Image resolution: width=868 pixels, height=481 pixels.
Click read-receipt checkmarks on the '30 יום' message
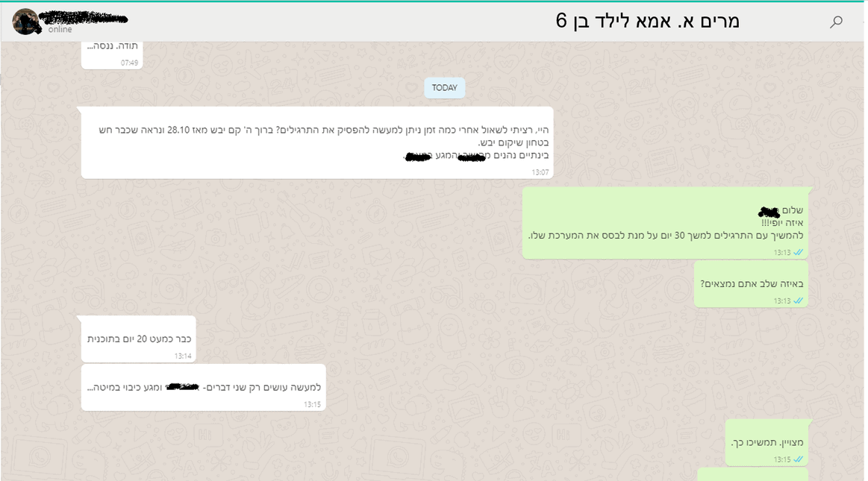tap(799, 252)
